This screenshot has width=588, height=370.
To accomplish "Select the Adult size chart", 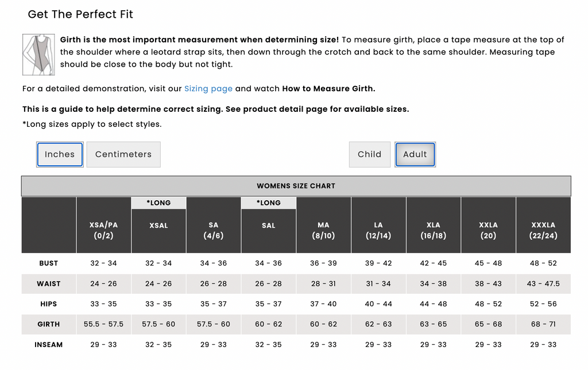I will click(415, 154).
